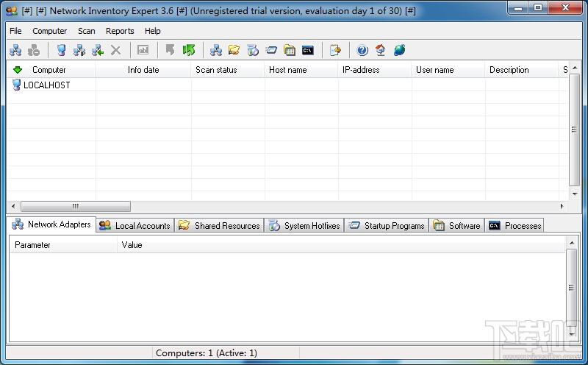Image resolution: width=588 pixels, height=365 pixels.
Task: Click the import computers green-arrow icon
Action: [98, 50]
